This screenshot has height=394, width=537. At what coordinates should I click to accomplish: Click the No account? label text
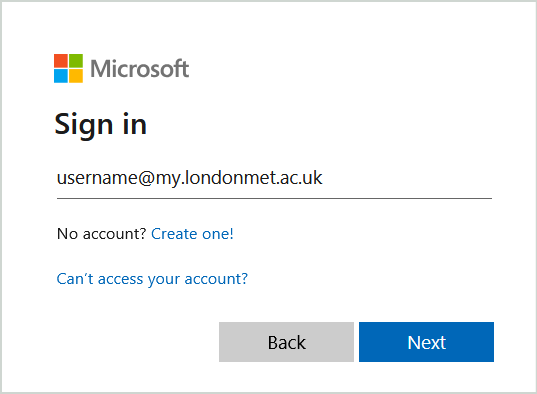(x=102, y=234)
